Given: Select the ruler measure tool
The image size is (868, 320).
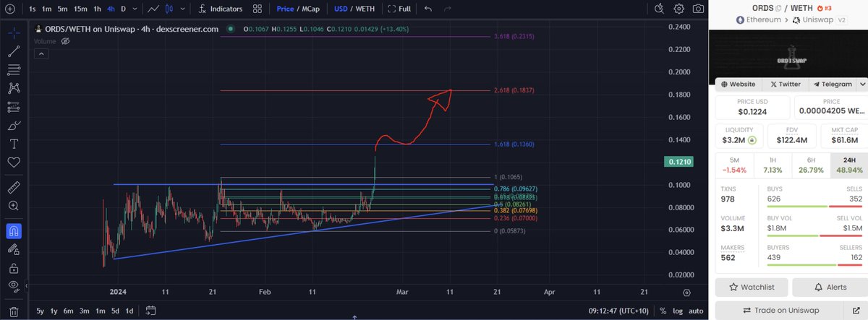Looking at the screenshot, I should (14, 187).
